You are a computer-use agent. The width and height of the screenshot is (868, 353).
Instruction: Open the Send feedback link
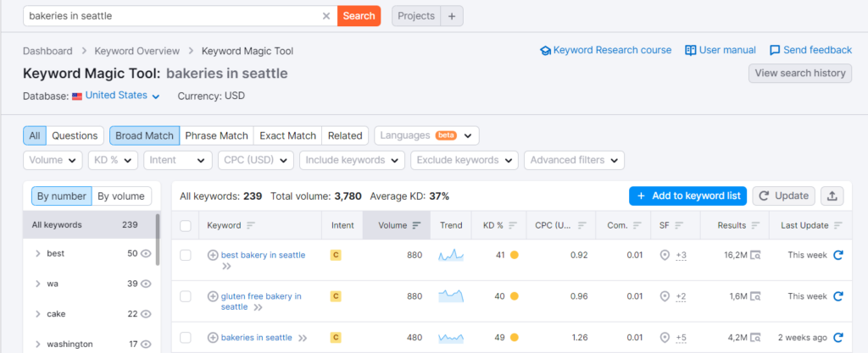810,50
